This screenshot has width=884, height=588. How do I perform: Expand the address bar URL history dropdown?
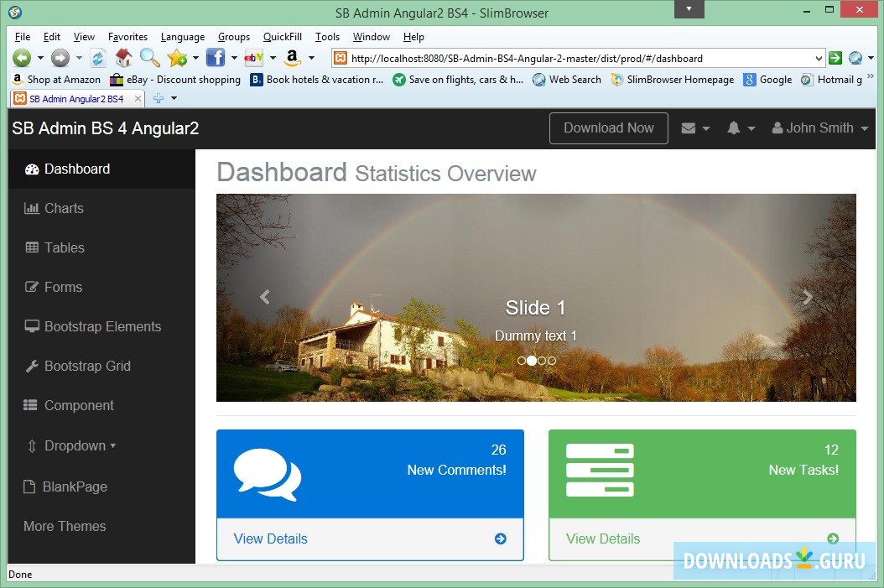pos(819,59)
